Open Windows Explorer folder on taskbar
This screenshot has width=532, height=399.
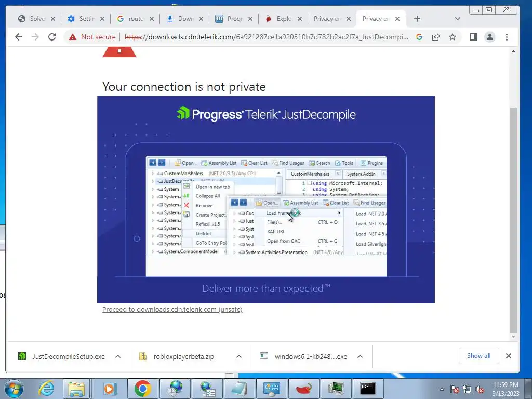point(76,389)
